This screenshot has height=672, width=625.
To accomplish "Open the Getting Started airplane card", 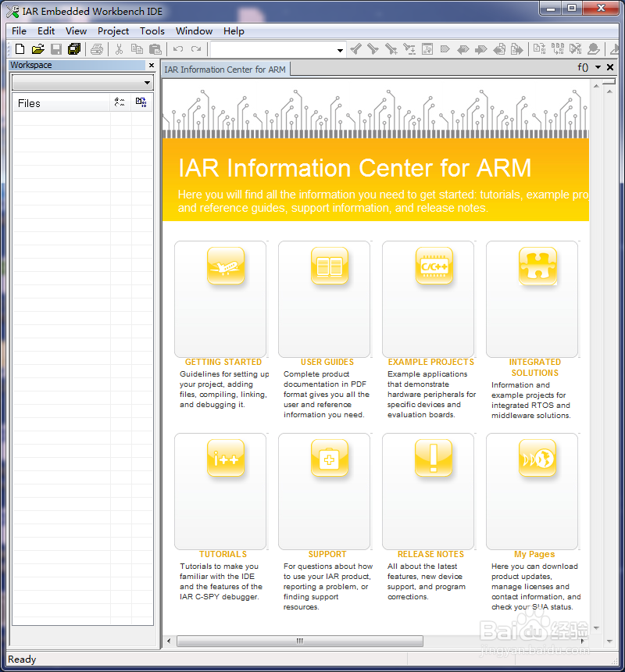I will tap(221, 299).
